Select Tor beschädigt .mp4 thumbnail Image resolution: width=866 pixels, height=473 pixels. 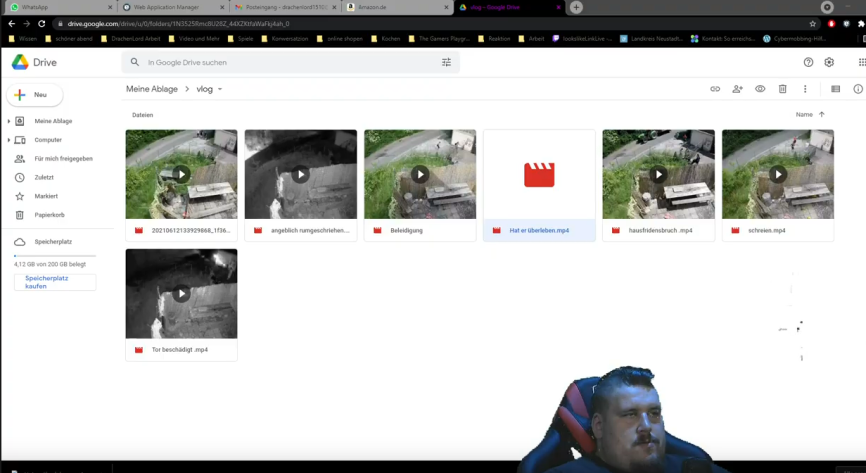point(181,293)
